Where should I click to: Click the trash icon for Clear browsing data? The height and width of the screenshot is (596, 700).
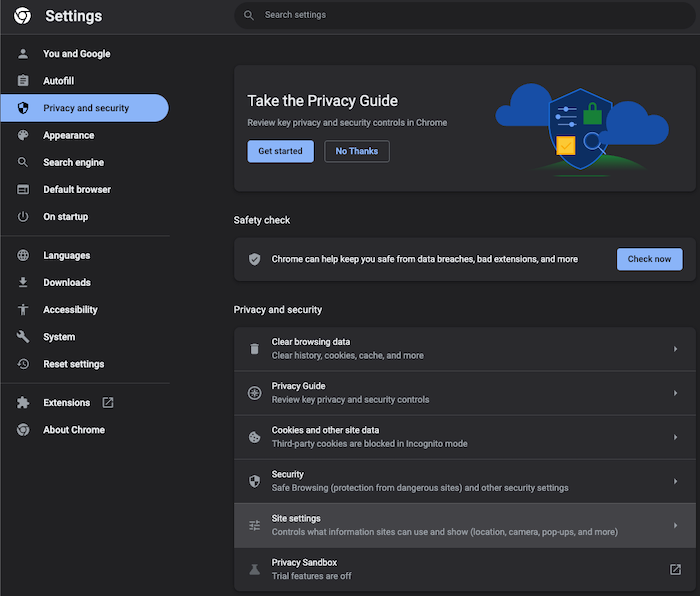254,349
